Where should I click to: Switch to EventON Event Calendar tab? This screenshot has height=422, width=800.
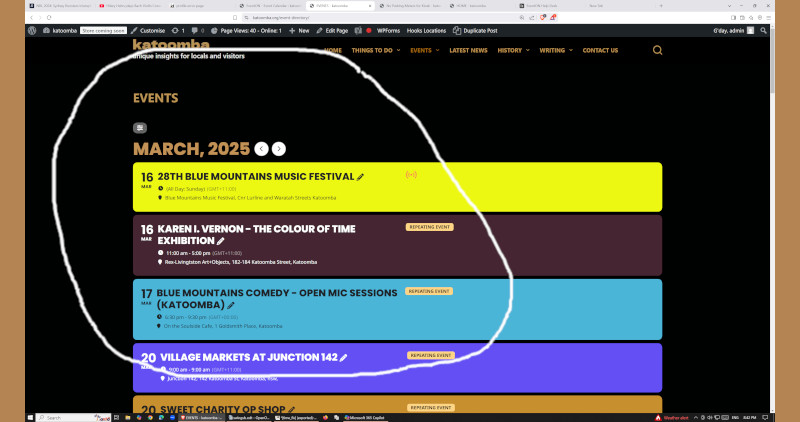270,6
